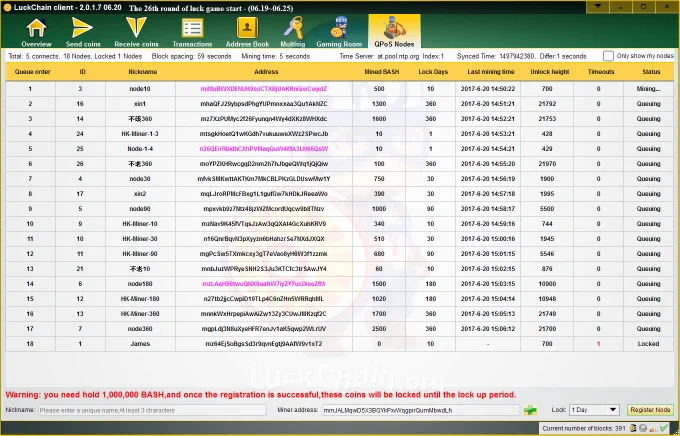The height and width of the screenshot is (436, 680).
Task: Sort by Lock Days column header
Action: click(433, 72)
